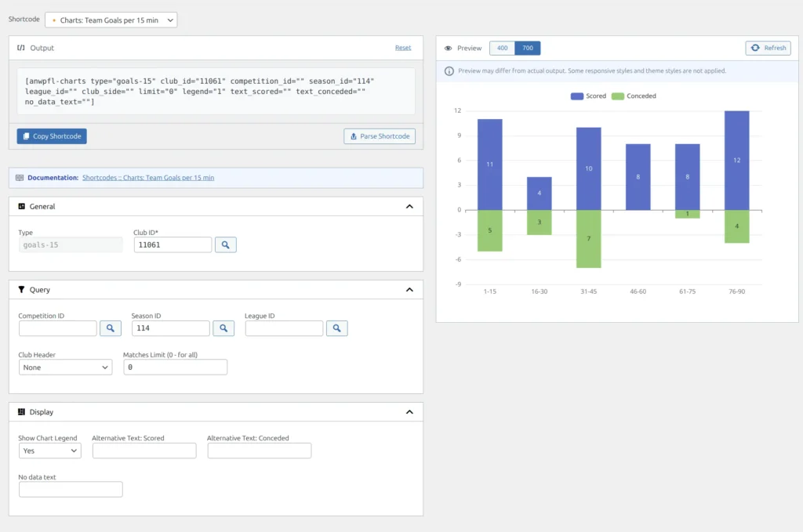Collapse the General section
The width and height of the screenshot is (803, 532).
[x=409, y=207]
